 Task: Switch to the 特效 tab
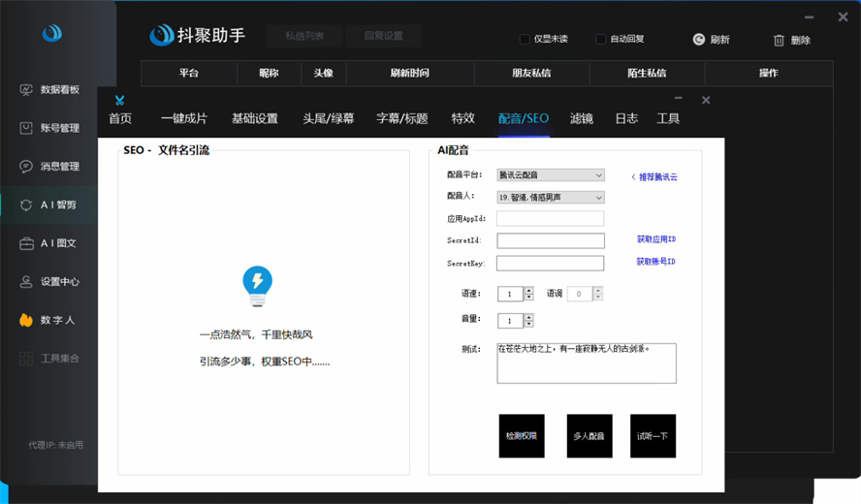pos(462,118)
